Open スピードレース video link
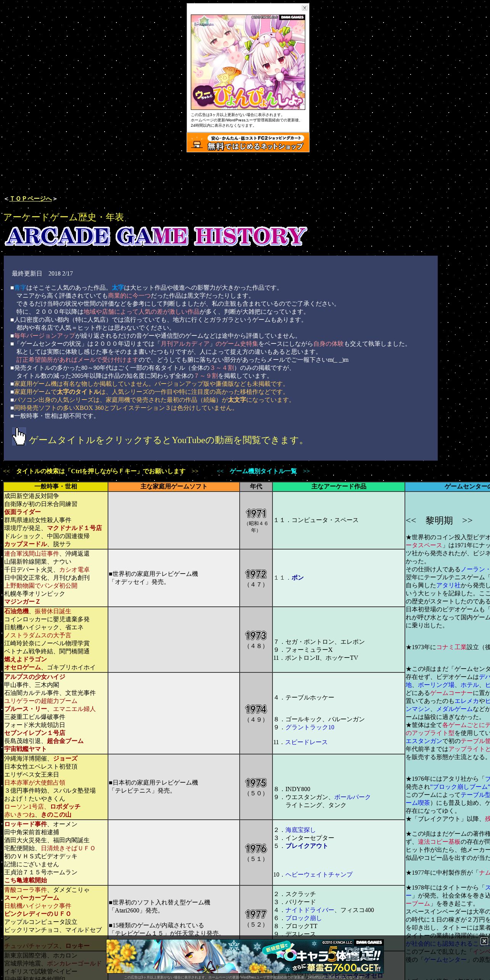Image resolution: width=490 pixels, height=980 pixels. [x=306, y=742]
